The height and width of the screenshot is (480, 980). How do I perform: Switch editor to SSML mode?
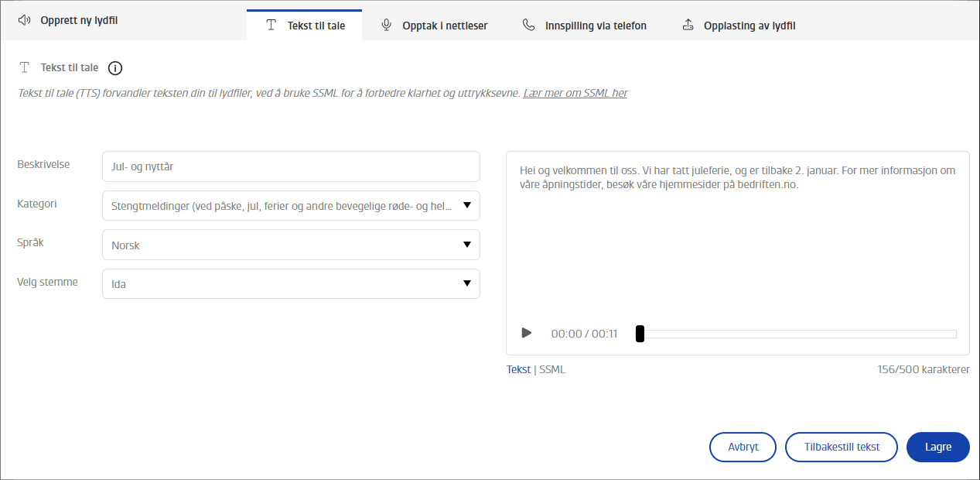[x=552, y=369]
